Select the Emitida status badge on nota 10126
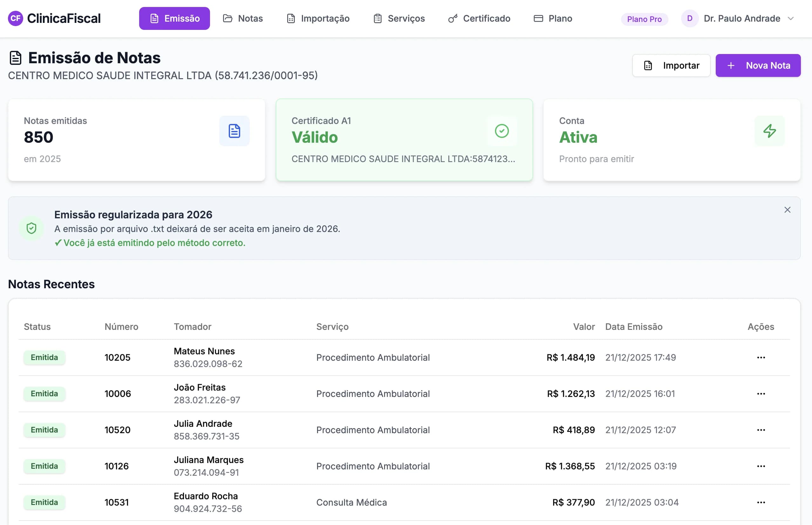This screenshot has width=812, height=525. 44,466
